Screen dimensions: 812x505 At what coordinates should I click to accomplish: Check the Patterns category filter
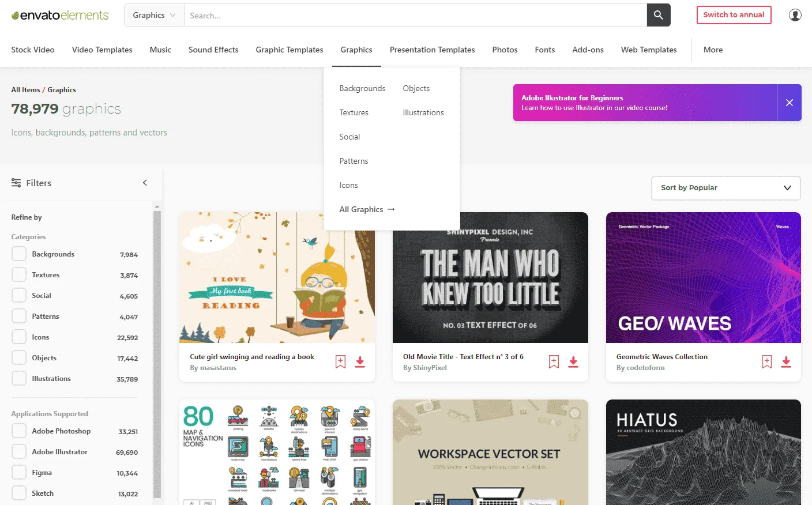click(x=19, y=316)
